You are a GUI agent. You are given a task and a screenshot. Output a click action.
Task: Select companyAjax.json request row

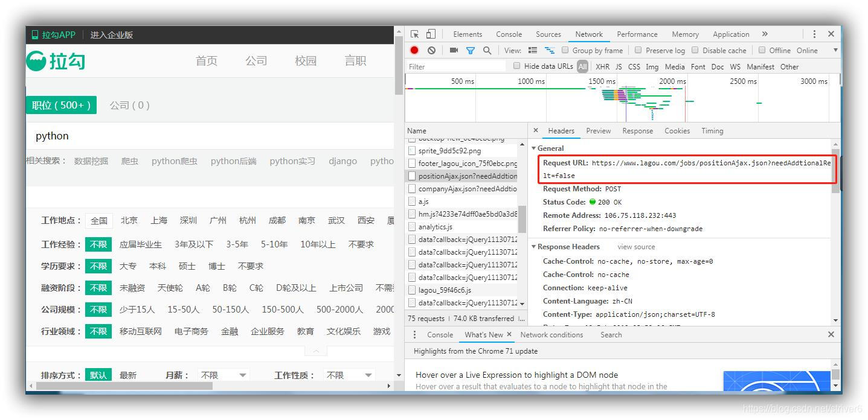463,189
